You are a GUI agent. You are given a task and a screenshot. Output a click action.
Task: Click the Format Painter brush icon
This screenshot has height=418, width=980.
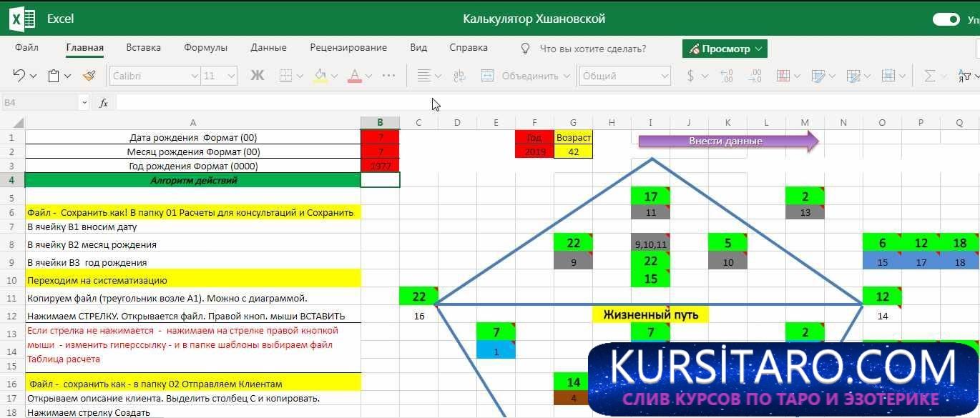tap(89, 76)
